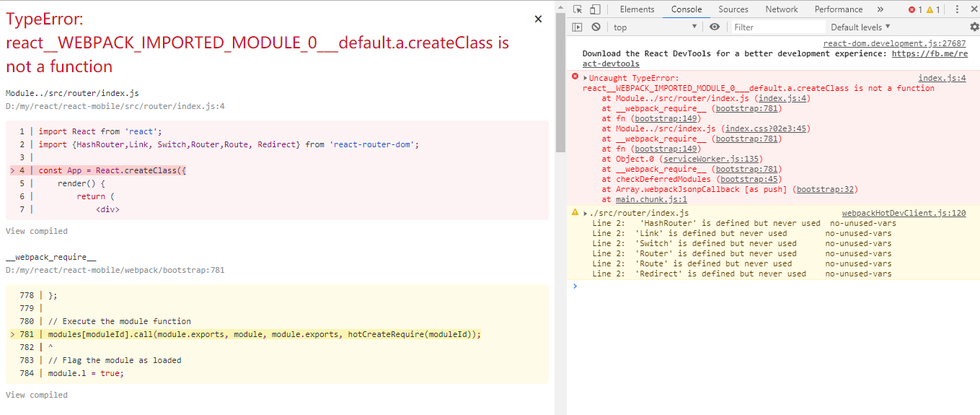Click the D:/my/react/react-mobile/src/router/index.js:4 path
This screenshot has width=980, height=415.
(x=115, y=106)
